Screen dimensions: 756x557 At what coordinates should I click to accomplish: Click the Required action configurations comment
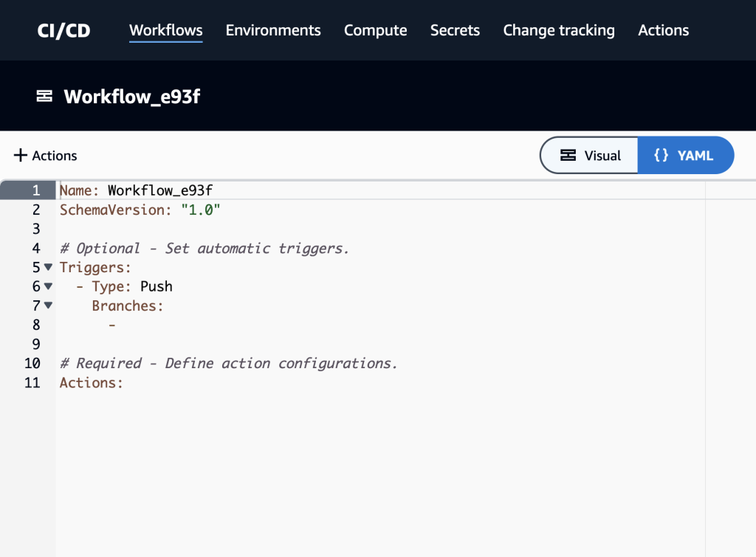(x=229, y=363)
